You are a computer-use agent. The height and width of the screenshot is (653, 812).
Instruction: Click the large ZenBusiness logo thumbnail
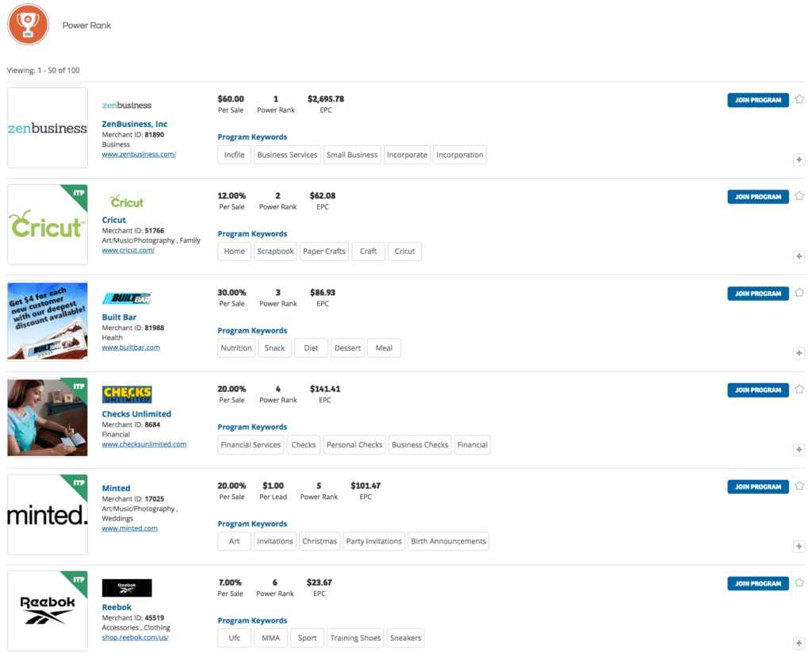[x=48, y=128]
